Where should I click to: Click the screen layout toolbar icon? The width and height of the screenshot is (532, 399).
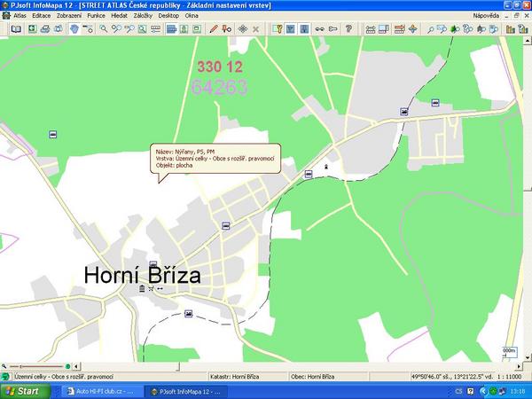384,29
